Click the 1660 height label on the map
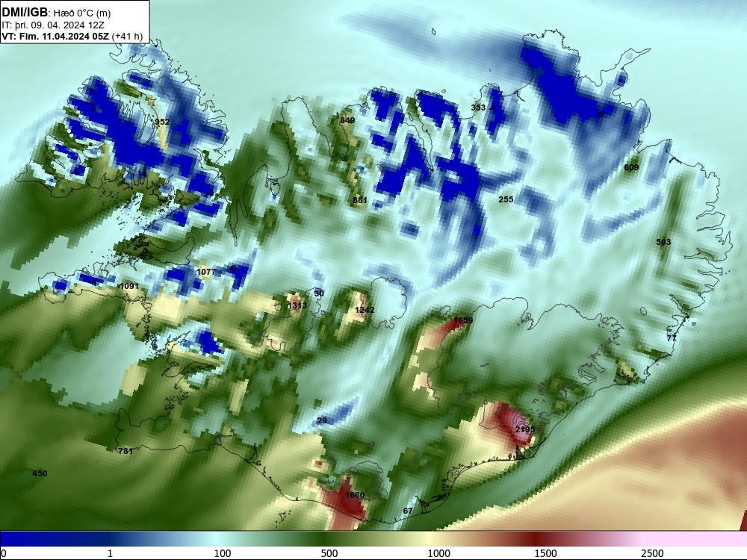 pyautogui.click(x=355, y=495)
